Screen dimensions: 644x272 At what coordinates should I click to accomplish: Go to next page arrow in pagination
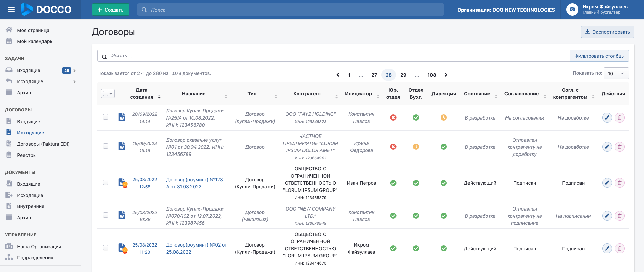(446, 75)
